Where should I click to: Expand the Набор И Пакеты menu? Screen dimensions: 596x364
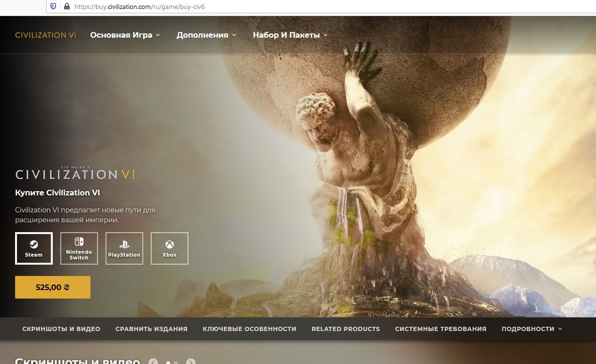[290, 35]
